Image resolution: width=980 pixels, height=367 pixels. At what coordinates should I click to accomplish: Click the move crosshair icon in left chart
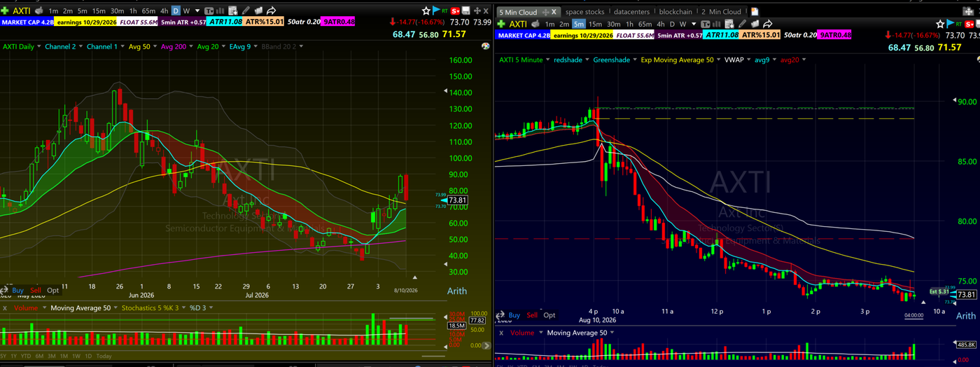(x=477, y=11)
